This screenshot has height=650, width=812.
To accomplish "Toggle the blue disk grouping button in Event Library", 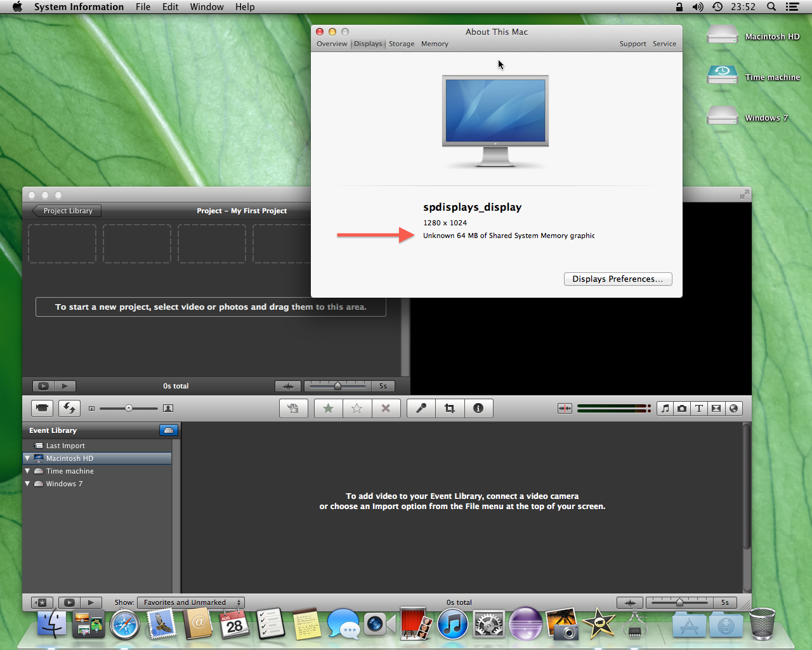I will [x=169, y=430].
